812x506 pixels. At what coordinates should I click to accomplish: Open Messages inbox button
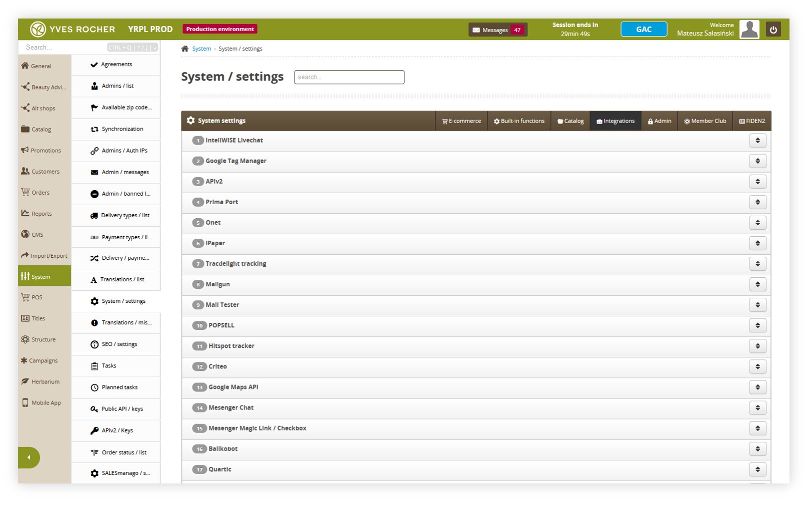(497, 30)
